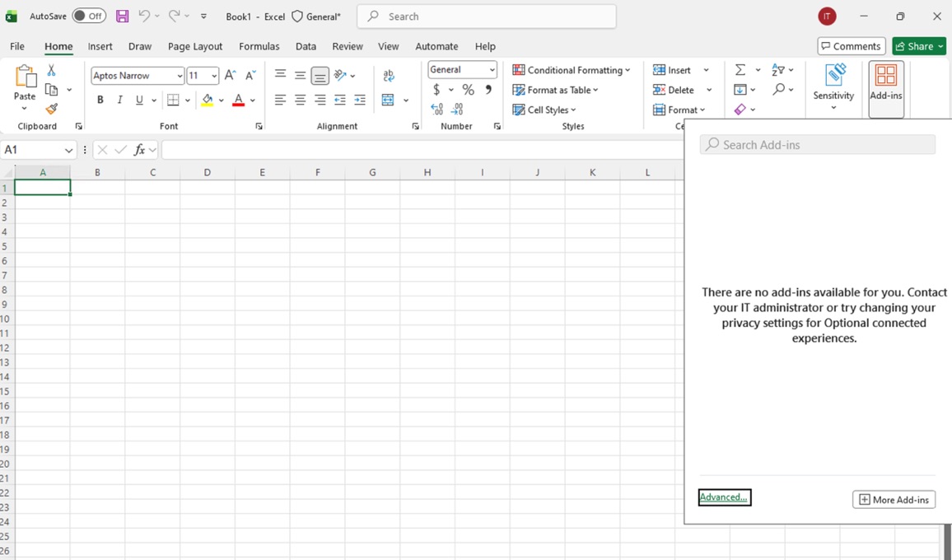Open Conditional Formatting menu
The image size is (952, 560).
pyautogui.click(x=572, y=70)
